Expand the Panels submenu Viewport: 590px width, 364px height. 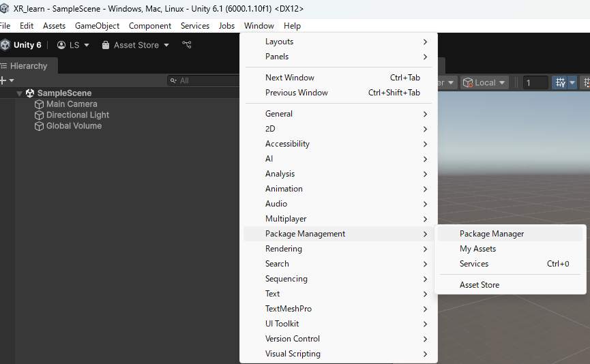pyautogui.click(x=338, y=57)
